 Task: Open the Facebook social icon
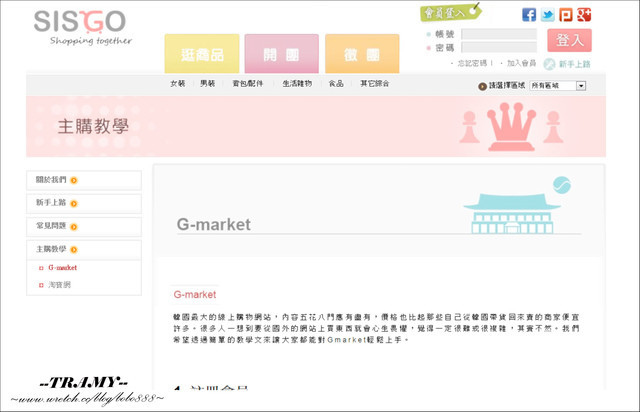coord(529,15)
